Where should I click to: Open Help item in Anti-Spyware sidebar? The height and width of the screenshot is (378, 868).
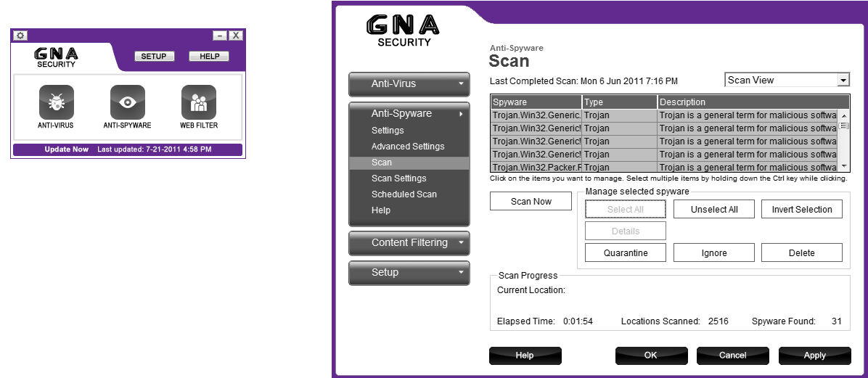pyautogui.click(x=381, y=210)
